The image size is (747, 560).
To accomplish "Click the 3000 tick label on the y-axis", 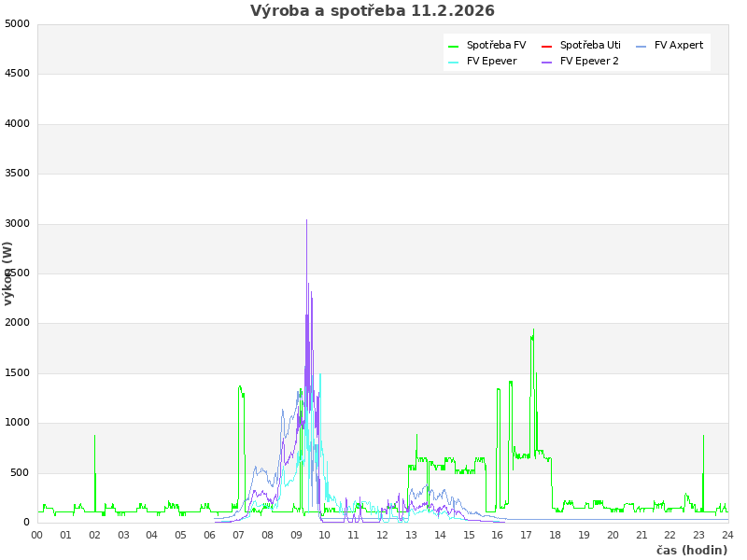I will (17, 223).
